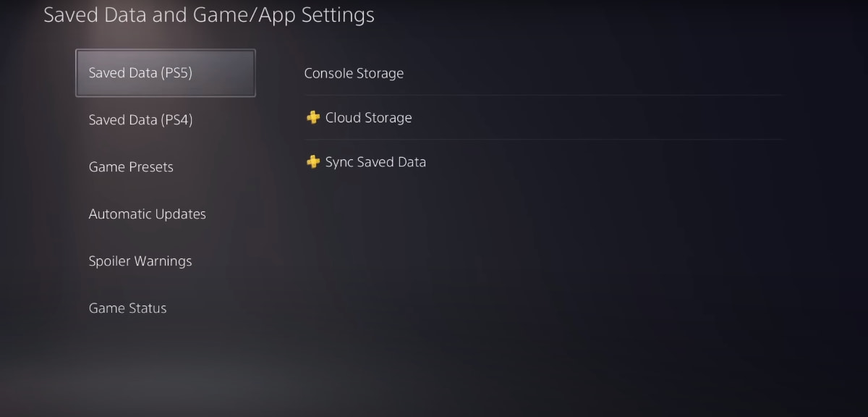Open Spoiler Warnings settings
Viewport: 868px width, 417px height.
[x=166, y=261]
